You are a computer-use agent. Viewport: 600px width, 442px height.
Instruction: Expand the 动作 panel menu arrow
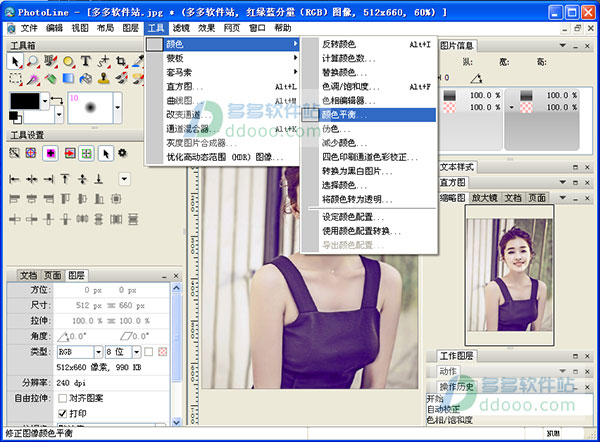562,371
